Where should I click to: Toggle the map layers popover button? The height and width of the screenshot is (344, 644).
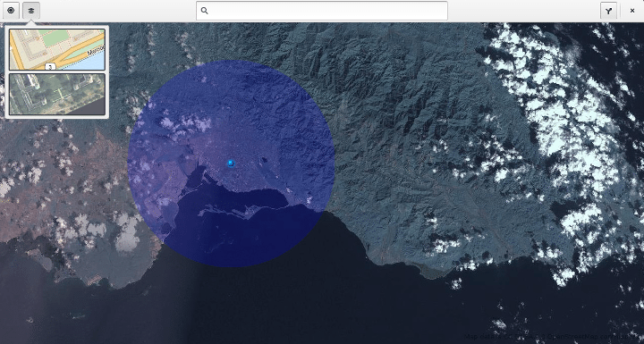(x=31, y=11)
